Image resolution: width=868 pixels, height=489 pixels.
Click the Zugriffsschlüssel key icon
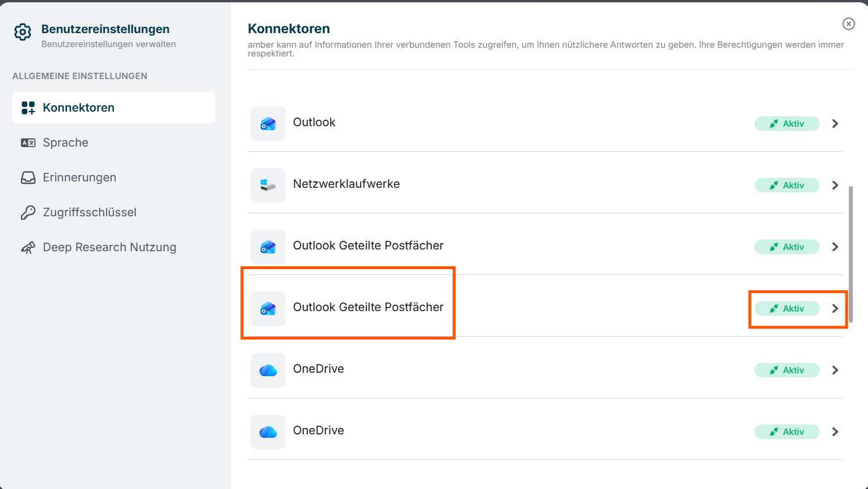[28, 213]
